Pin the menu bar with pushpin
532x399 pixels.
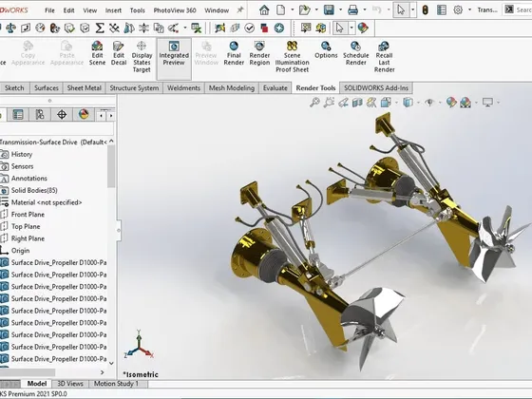tap(240, 9)
